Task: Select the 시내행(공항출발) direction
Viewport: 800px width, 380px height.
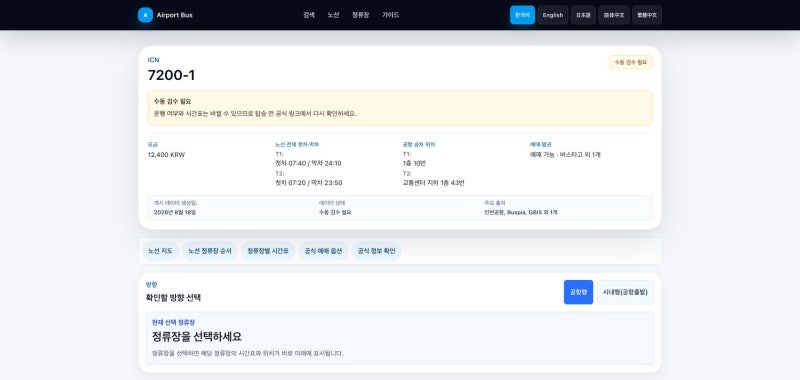Action: [x=625, y=292]
